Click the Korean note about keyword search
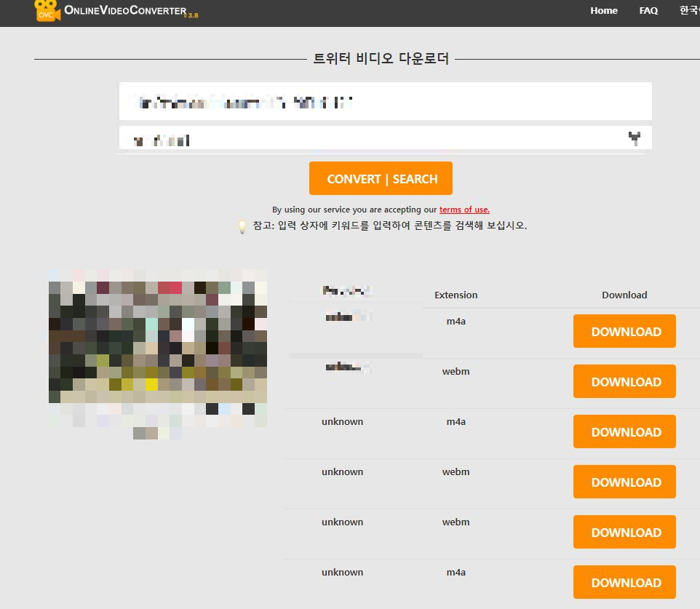Viewport: 700px width, 609px height. [390, 226]
